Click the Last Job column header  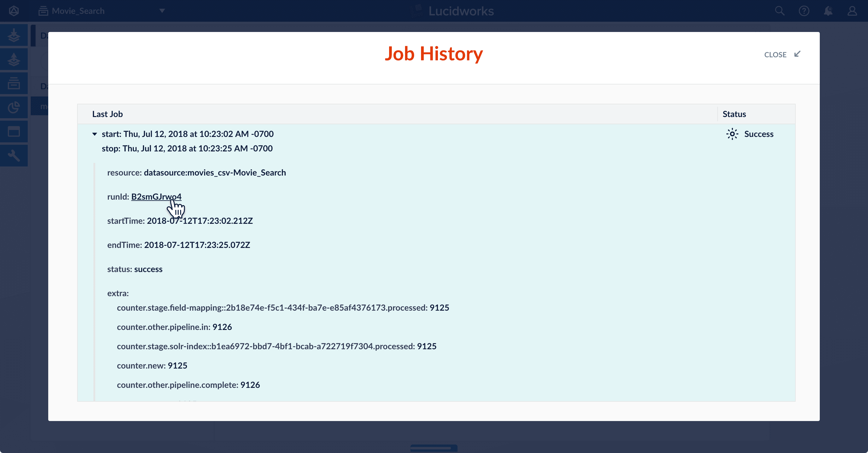pos(108,114)
